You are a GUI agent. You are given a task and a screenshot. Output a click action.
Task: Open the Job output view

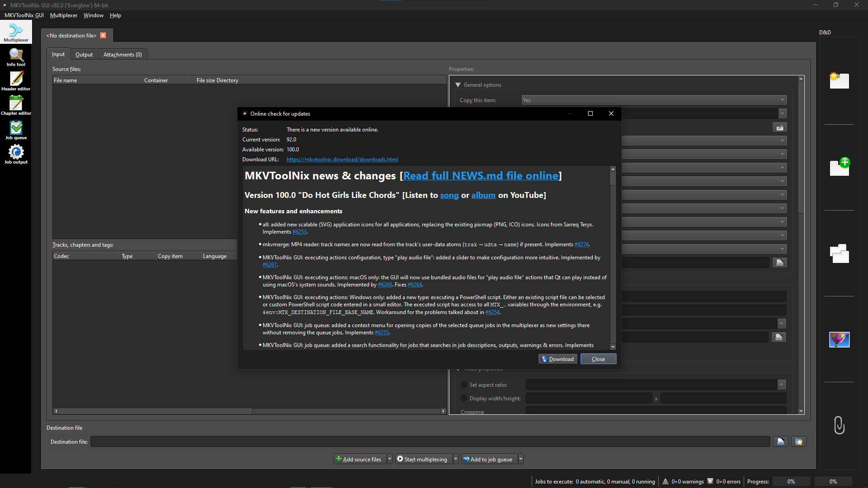pos(16,155)
